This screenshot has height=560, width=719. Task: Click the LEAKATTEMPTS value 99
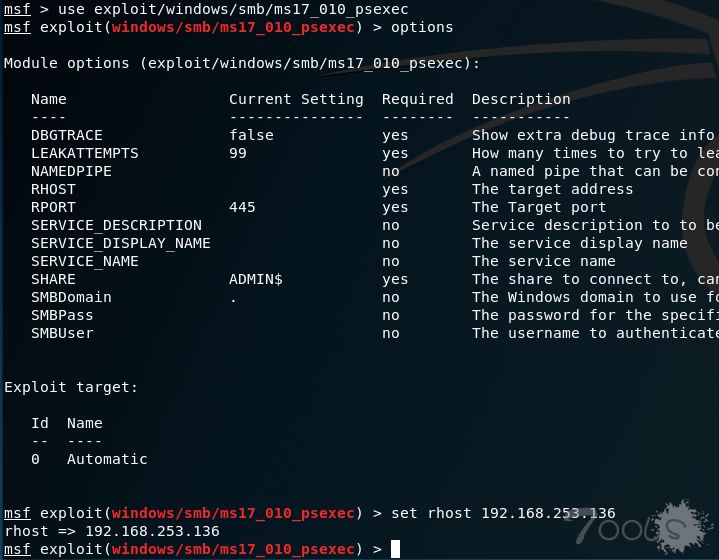(238, 153)
